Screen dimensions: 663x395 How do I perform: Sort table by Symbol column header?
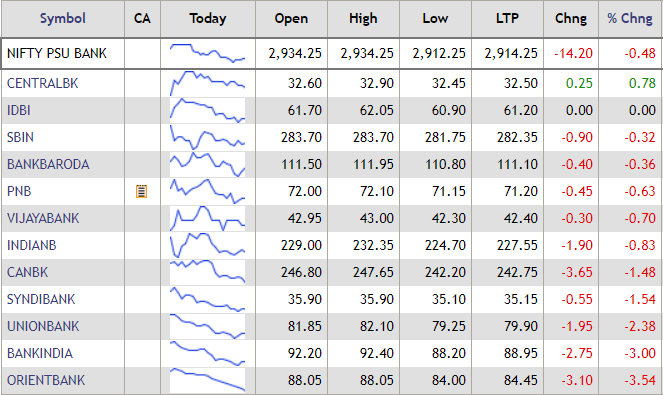point(63,19)
